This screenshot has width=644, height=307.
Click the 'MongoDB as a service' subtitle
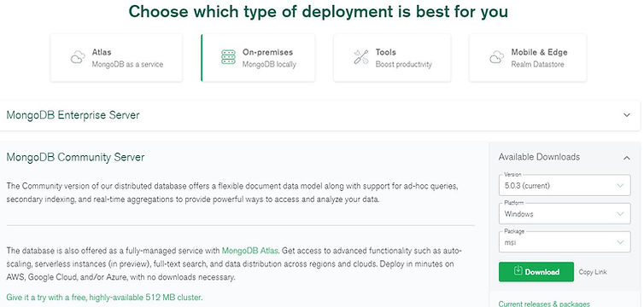pos(127,64)
